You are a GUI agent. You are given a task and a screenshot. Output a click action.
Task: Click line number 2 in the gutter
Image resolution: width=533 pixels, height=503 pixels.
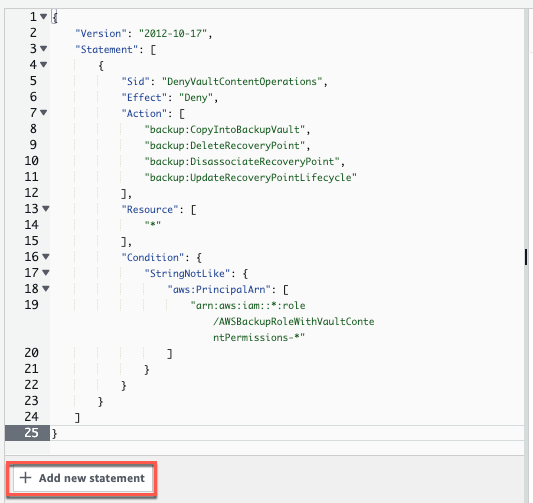tap(33, 33)
